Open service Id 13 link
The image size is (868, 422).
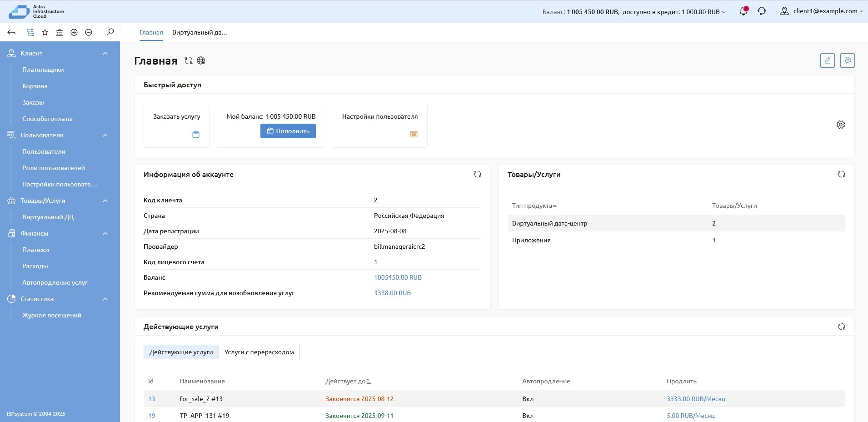pos(152,399)
